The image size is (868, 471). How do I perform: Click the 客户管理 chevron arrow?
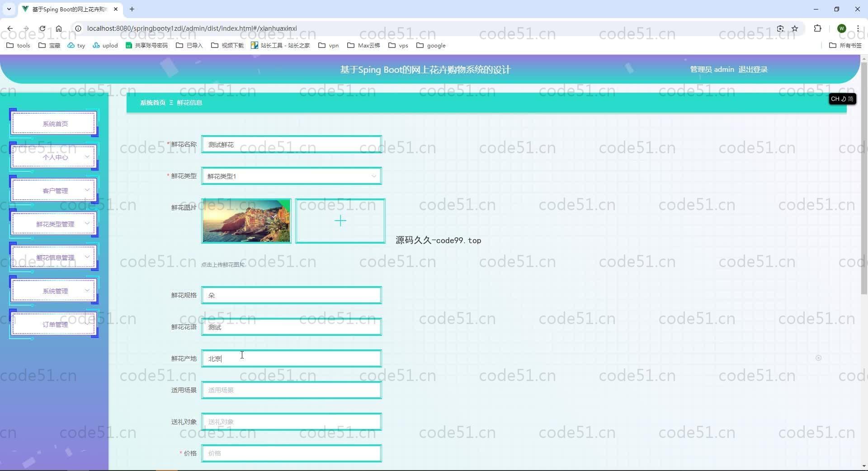87,190
